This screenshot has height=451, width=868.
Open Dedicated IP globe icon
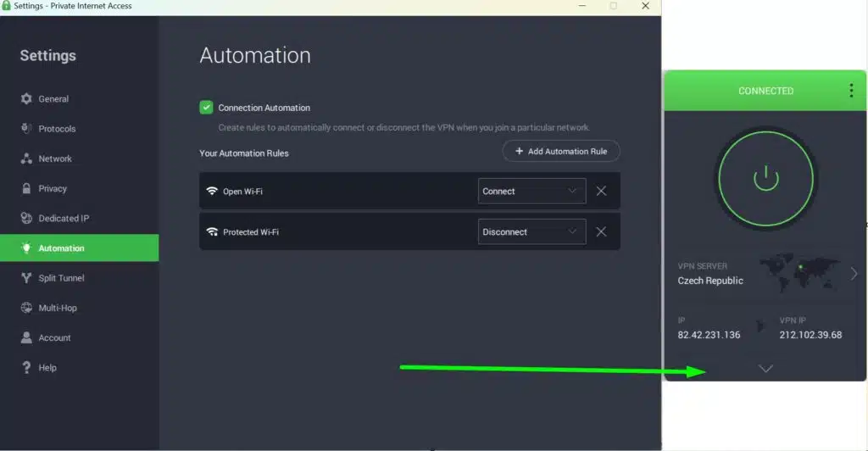tap(26, 218)
